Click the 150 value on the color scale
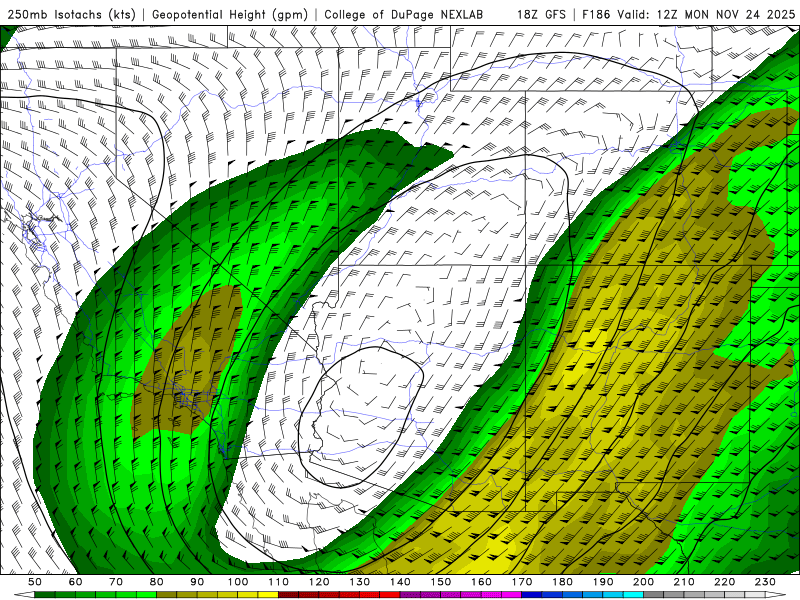This screenshot has height=600, width=800. coord(441,582)
